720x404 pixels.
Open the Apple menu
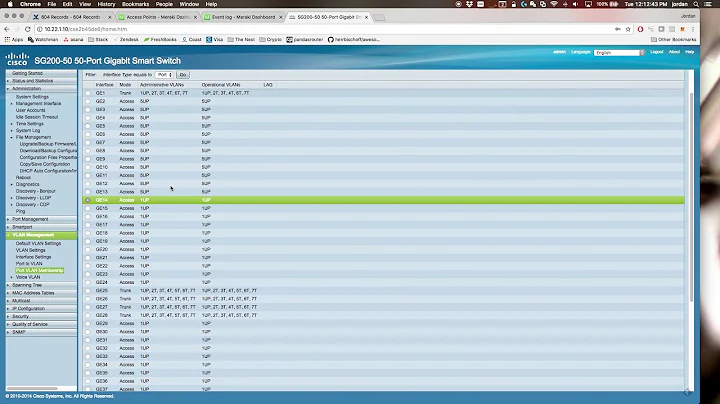tap(10, 4)
